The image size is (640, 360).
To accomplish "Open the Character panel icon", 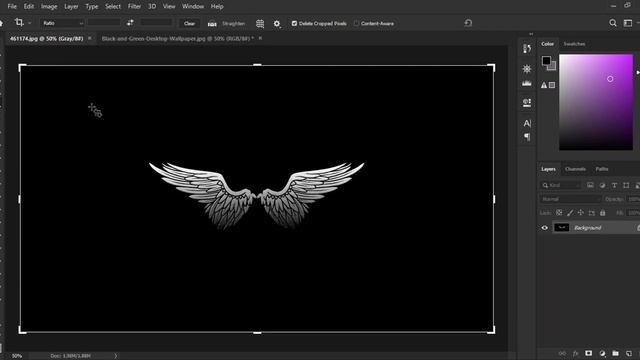I will (x=527, y=123).
